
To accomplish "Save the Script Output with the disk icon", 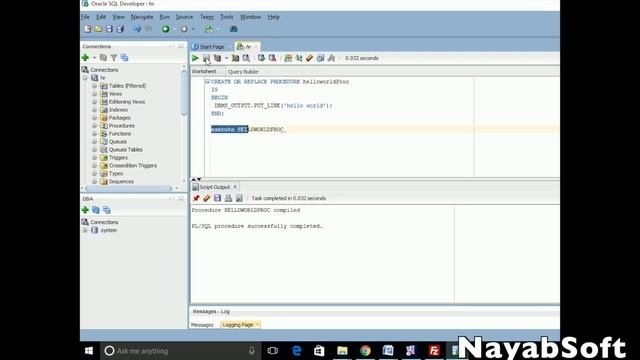I will click(x=217, y=198).
